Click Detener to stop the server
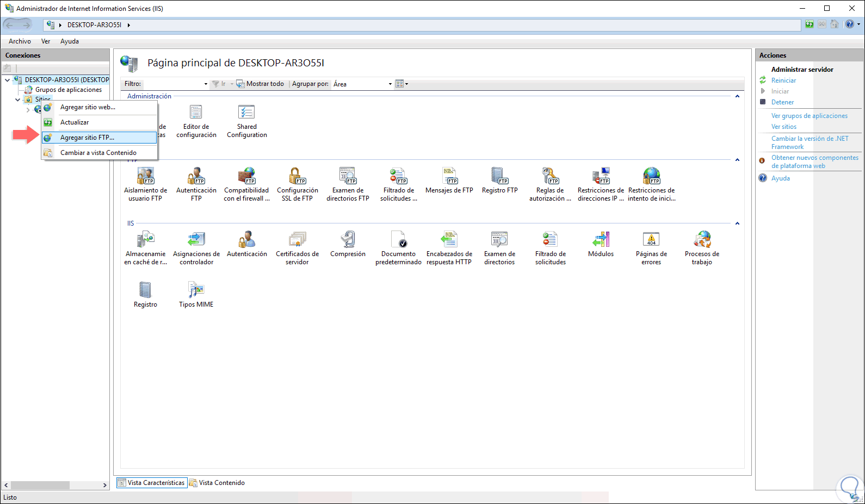This screenshot has height=504, width=865. point(782,102)
